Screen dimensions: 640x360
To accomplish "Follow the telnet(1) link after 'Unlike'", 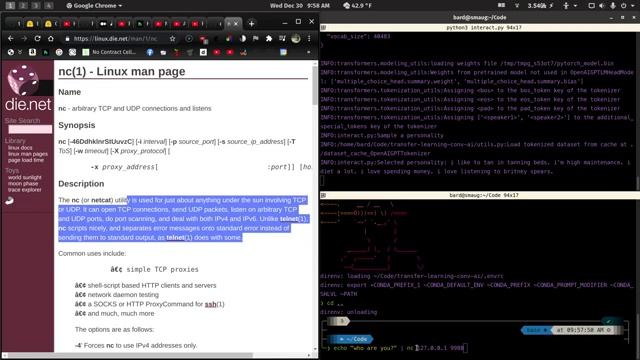I will [293, 219].
